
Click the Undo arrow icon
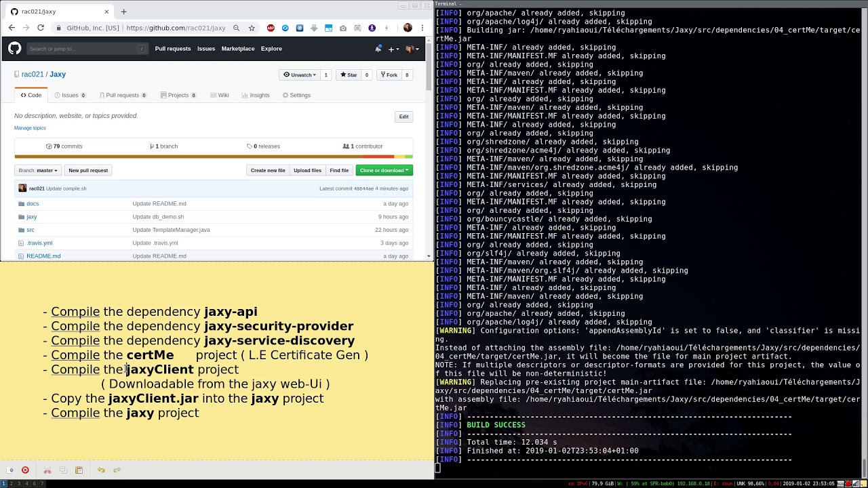(x=101, y=470)
